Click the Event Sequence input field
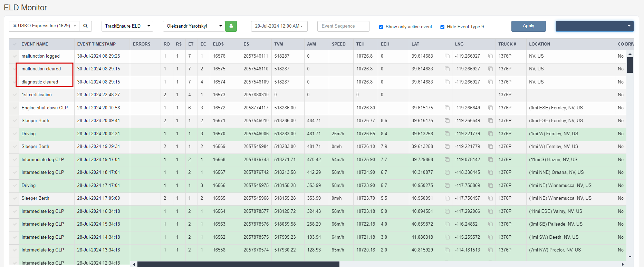This screenshot has height=267, width=644. [x=343, y=26]
